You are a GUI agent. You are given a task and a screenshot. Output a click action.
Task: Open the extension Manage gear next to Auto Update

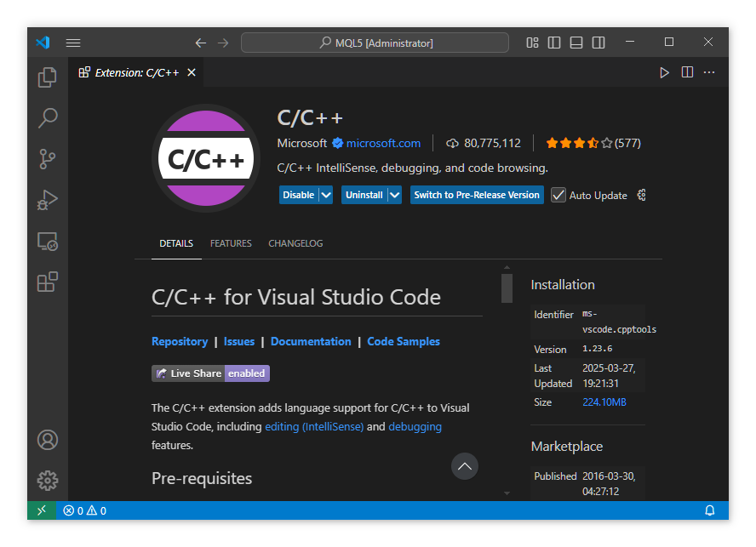click(x=641, y=195)
